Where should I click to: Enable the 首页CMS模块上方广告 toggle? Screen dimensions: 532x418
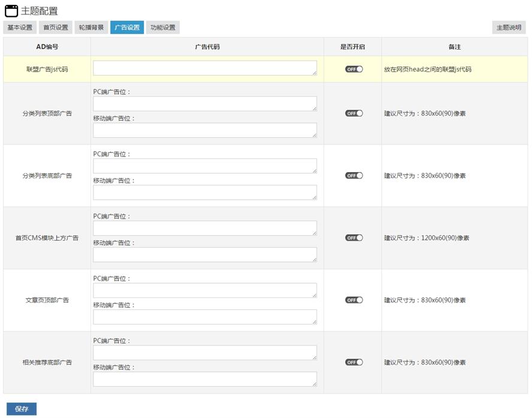pos(353,238)
